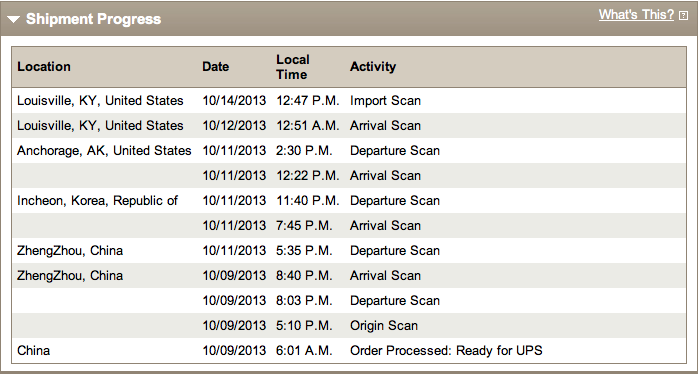Click ZhengZhou Arrival Scan at 8:40 P.M.
Screen dimensions: 700x374
(349, 275)
